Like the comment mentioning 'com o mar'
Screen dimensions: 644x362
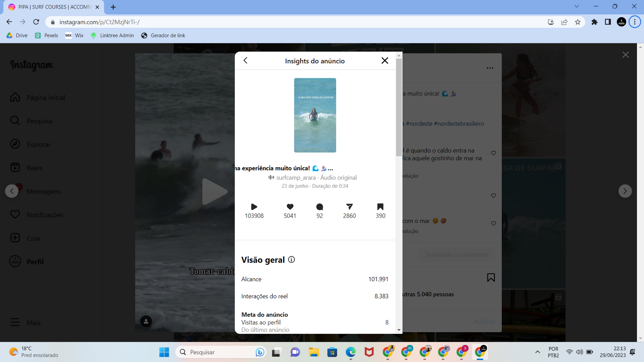[x=493, y=223]
